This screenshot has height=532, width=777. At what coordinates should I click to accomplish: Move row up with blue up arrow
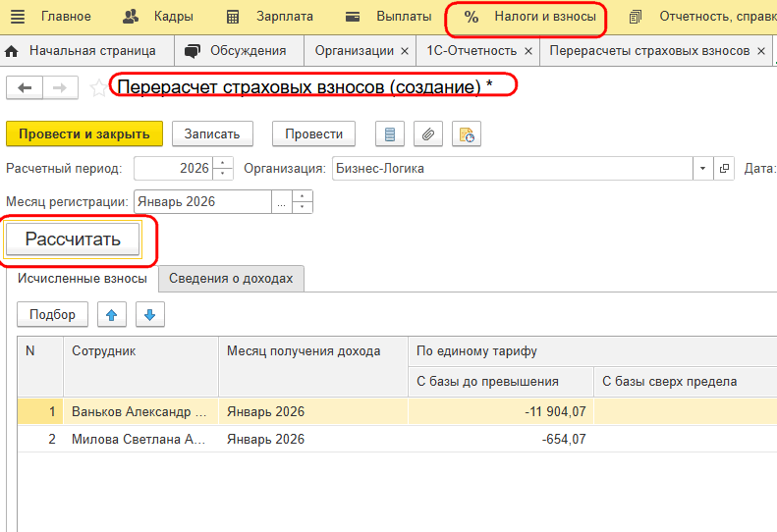pos(112,314)
